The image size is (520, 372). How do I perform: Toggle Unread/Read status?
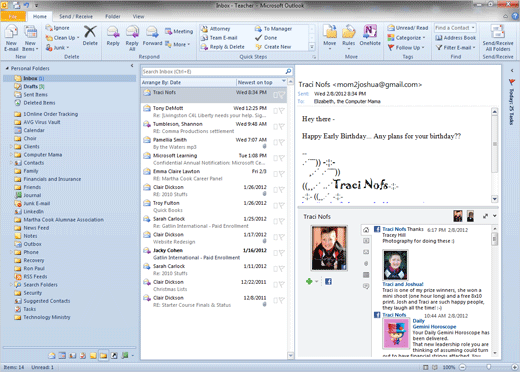tap(408, 28)
